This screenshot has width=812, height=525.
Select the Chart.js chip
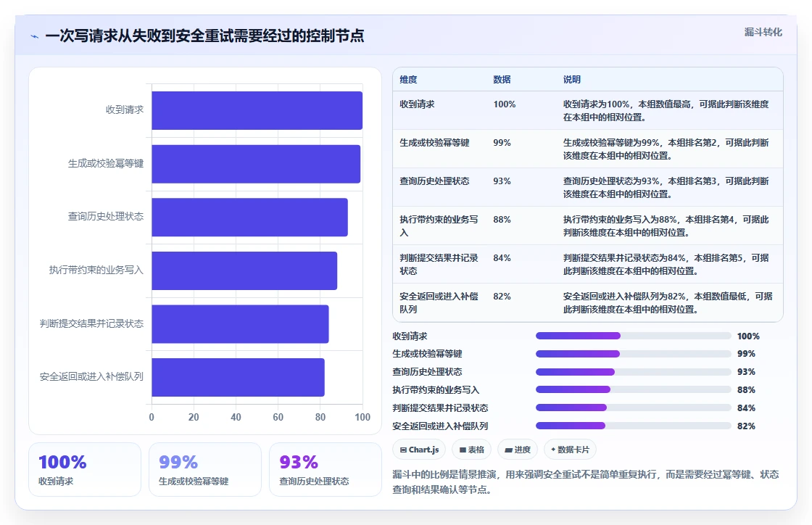pyautogui.click(x=420, y=450)
